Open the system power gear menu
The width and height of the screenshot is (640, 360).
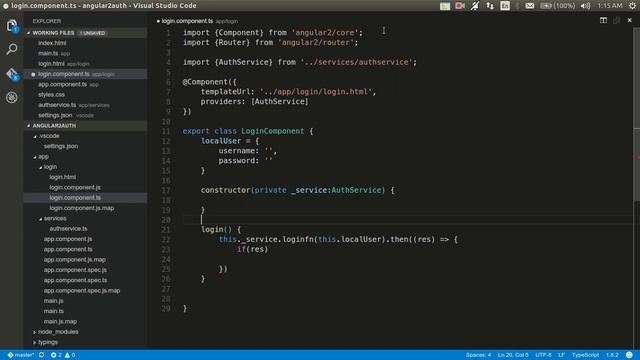tap(632, 6)
